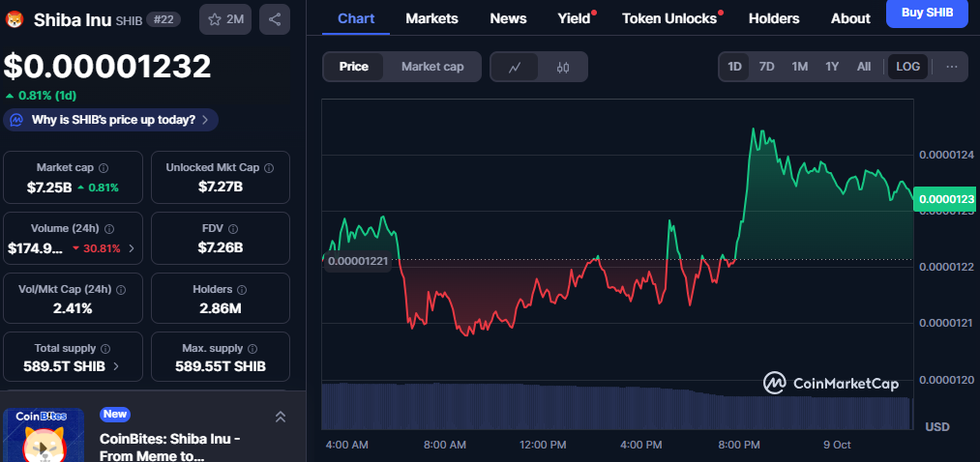Viewport: 980px width, 462px height.
Task: Open "Why is SHIB's price up today?"
Action: tap(111, 120)
